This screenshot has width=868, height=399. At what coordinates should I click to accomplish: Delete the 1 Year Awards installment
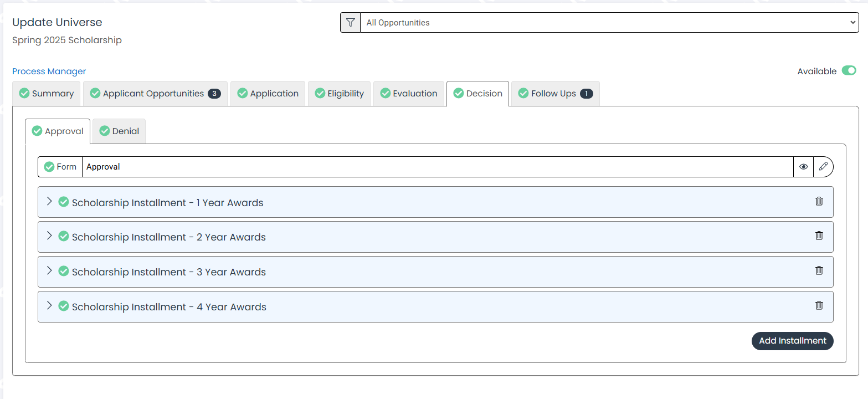819,201
